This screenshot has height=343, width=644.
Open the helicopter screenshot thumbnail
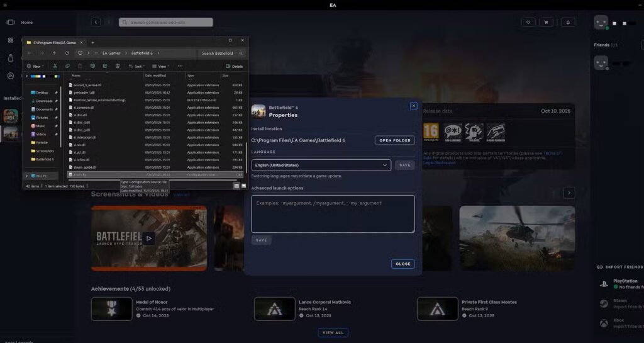(517, 239)
